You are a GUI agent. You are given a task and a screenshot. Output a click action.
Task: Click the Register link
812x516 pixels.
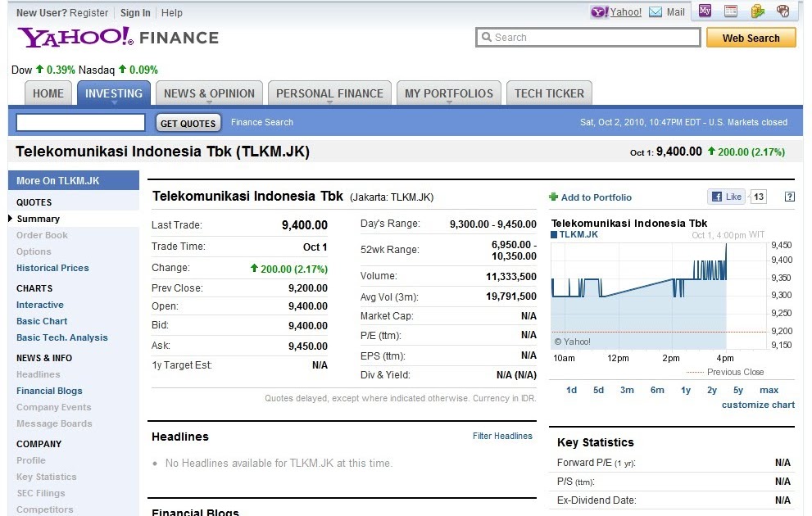(89, 13)
